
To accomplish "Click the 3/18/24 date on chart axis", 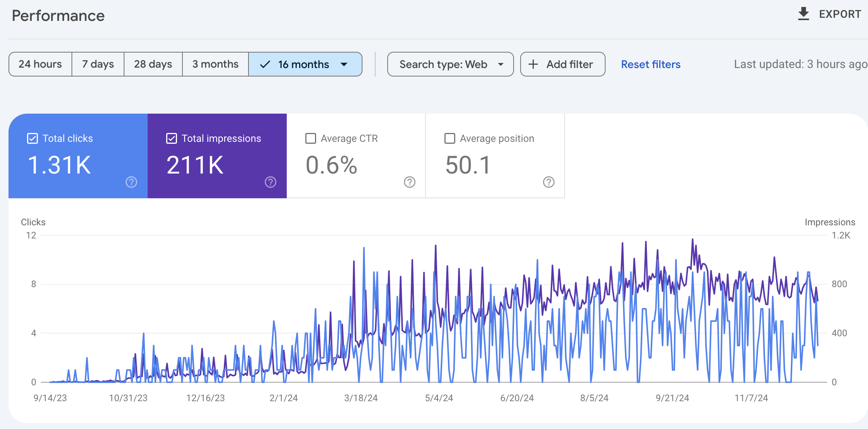I will tap(361, 398).
